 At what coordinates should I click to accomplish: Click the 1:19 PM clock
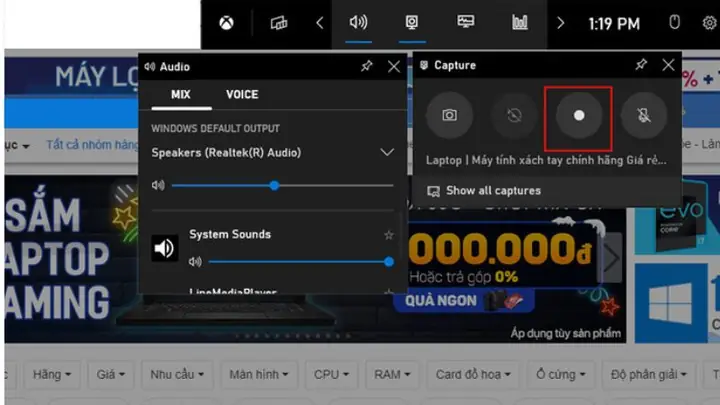614,23
